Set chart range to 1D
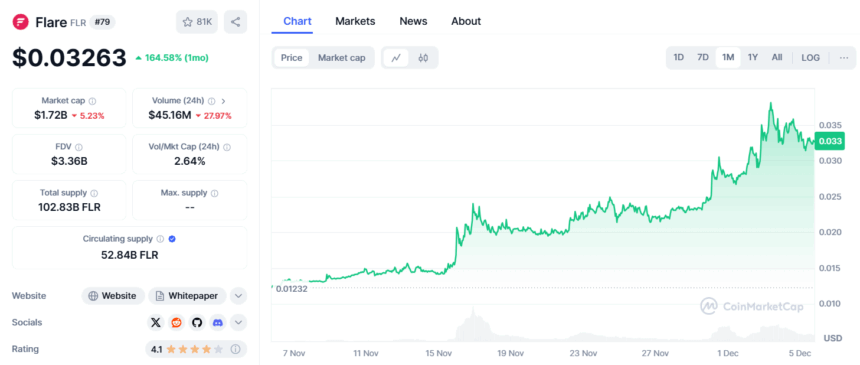 678,58
